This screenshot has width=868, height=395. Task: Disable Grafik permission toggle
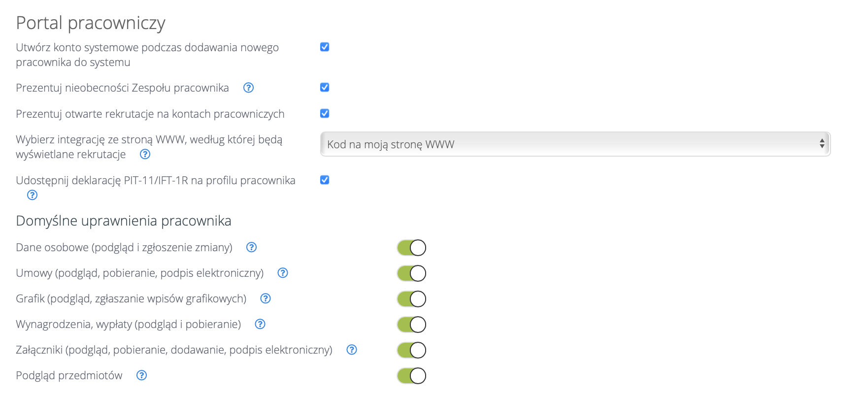(411, 299)
